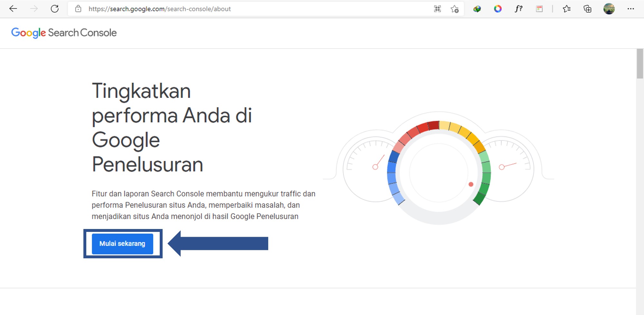This screenshot has width=644, height=315.
Task: Click the colorful globe extension icon
Action: pos(477,9)
